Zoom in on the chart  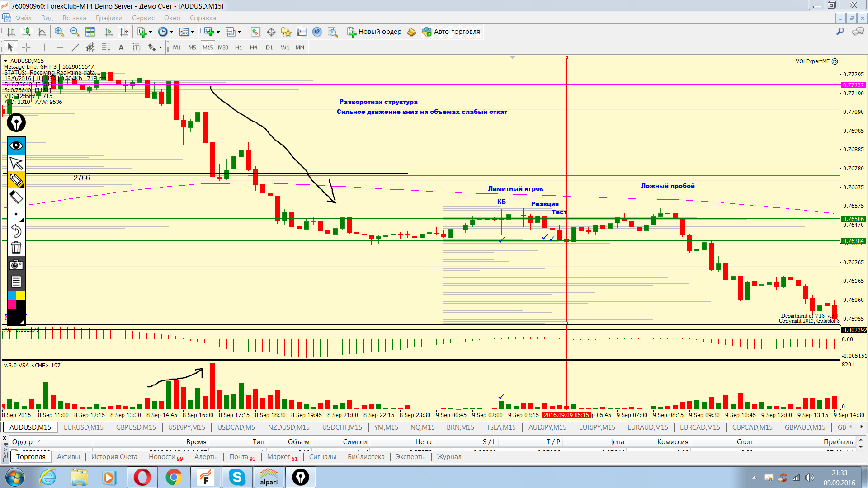pos(59,32)
